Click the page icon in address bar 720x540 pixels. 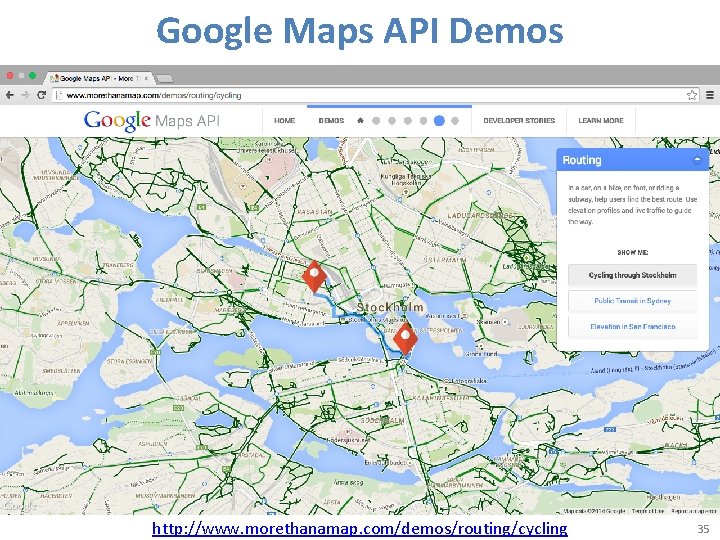[58, 96]
